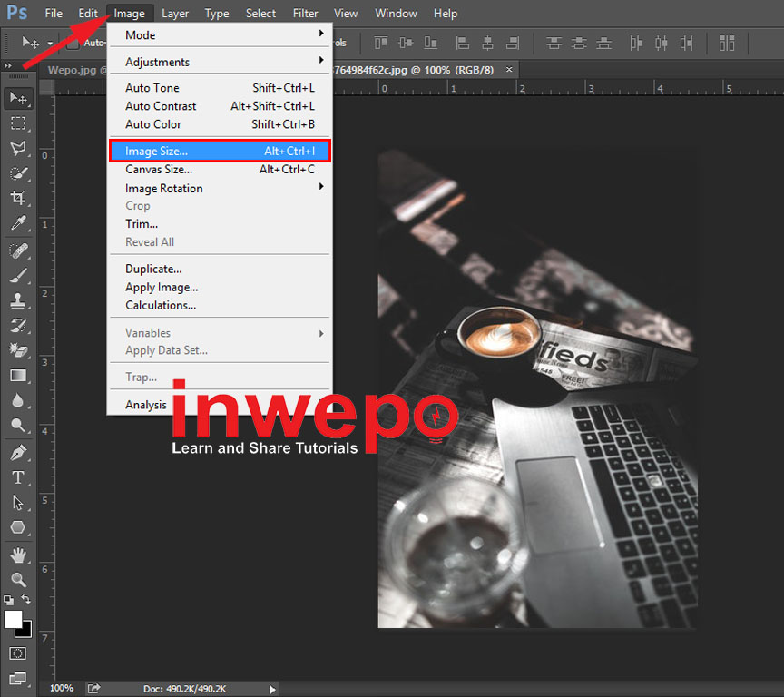
Task: Select the Pen tool
Action: pyautogui.click(x=18, y=452)
